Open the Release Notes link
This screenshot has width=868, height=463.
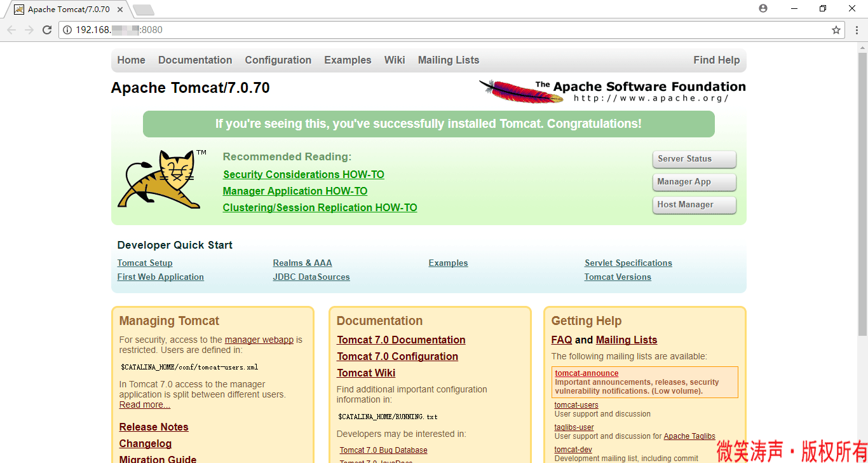pos(154,427)
